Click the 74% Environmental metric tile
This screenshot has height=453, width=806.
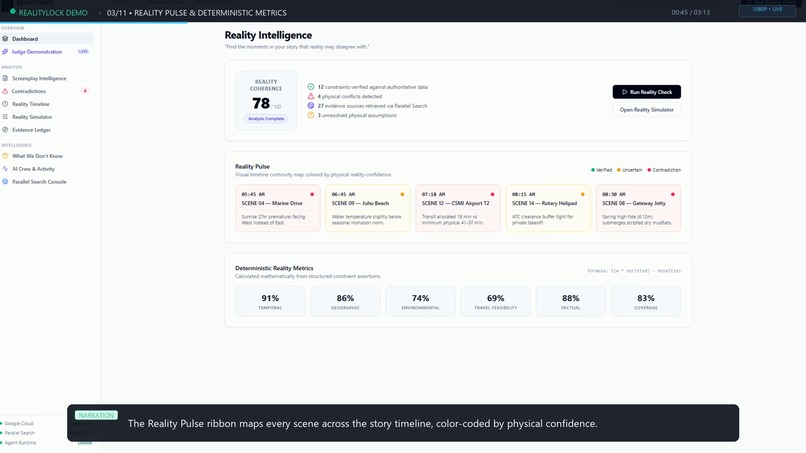[420, 301]
